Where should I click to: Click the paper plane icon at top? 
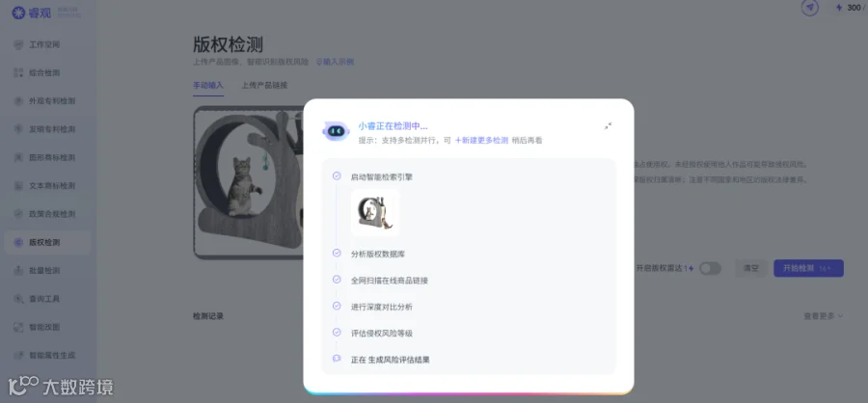(x=810, y=8)
